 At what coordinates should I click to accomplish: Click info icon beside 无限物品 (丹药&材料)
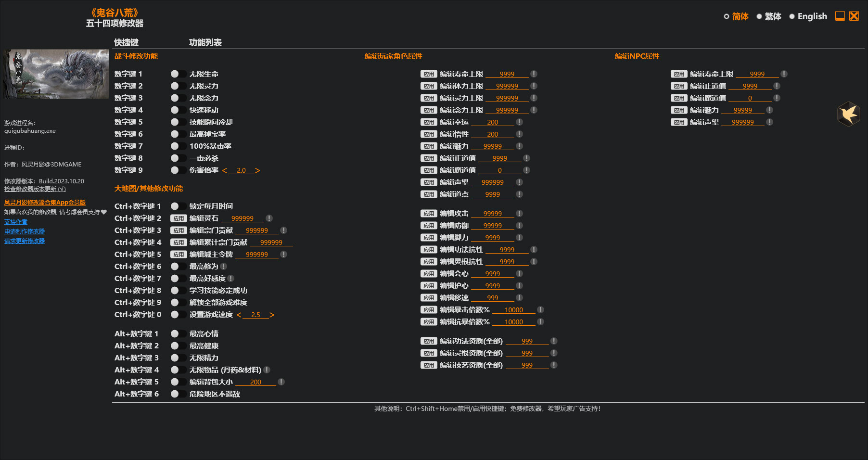click(267, 370)
